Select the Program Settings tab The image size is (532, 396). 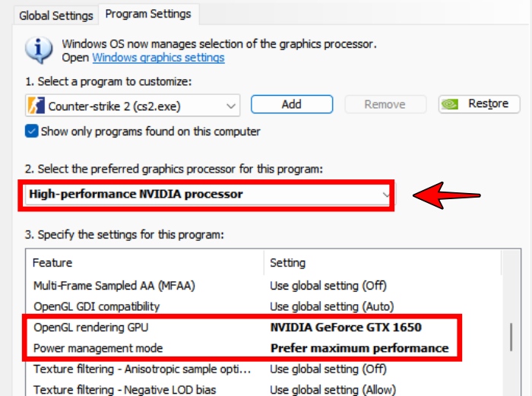pyautogui.click(x=148, y=14)
